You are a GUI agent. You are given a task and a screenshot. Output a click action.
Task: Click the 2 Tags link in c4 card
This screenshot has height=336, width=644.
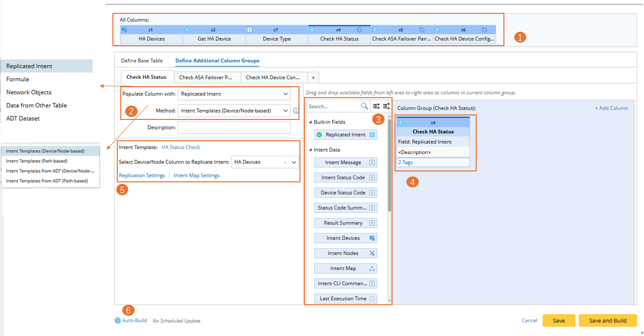pyautogui.click(x=405, y=162)
